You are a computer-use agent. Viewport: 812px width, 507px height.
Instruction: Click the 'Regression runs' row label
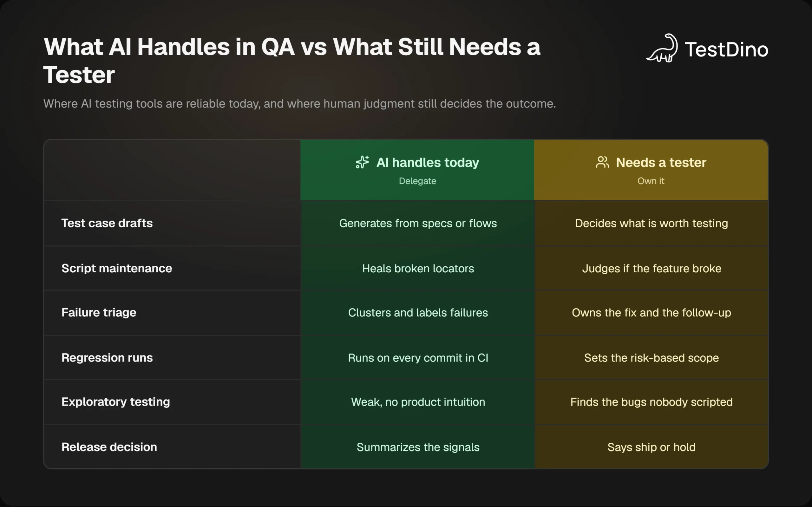tap(107, 358)
